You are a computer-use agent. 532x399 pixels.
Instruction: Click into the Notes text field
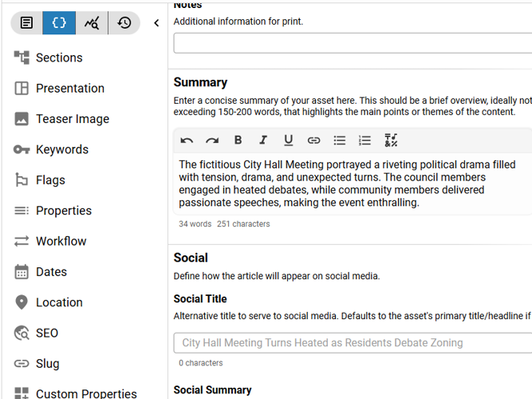pyautogui.click(x=353, y=43)
